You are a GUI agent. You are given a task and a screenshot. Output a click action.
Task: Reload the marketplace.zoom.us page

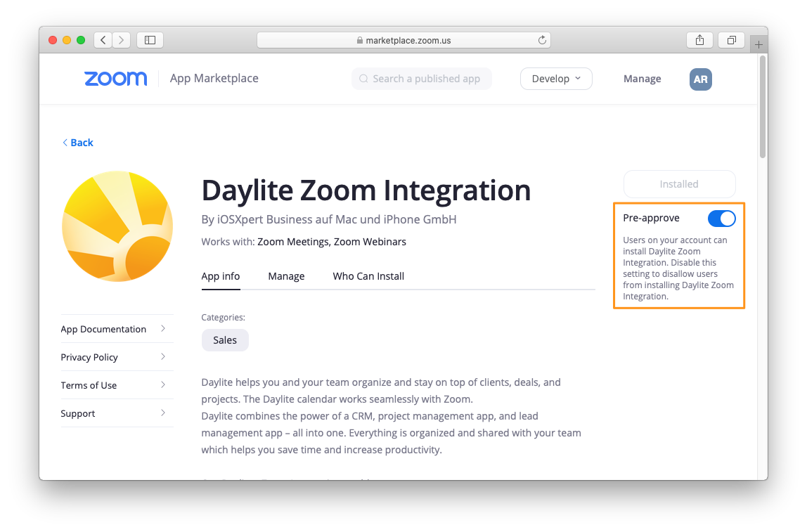pos(542,40)
